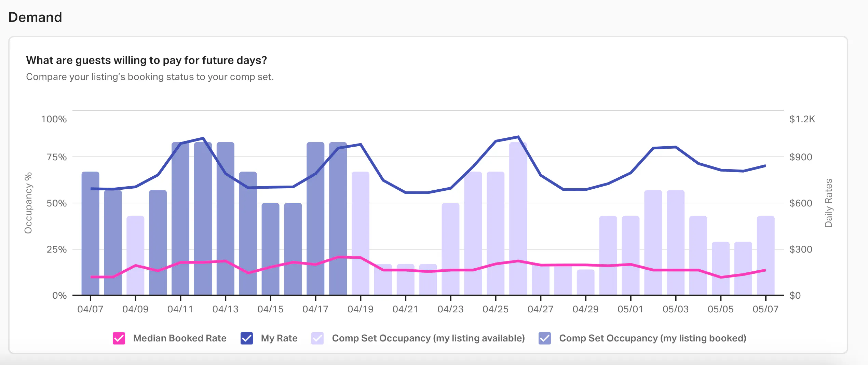Click the 04/21 date axis label

[405, 309]
